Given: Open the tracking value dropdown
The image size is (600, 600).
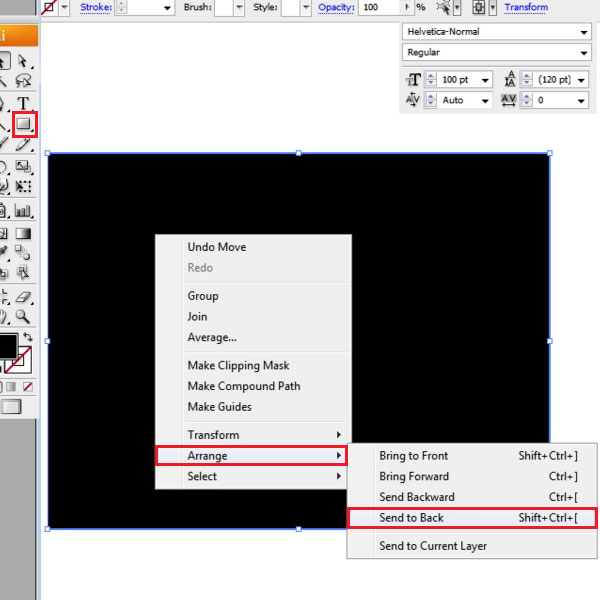Looking at the screenshot, I should pyautogui.click(x=581, y=101).
